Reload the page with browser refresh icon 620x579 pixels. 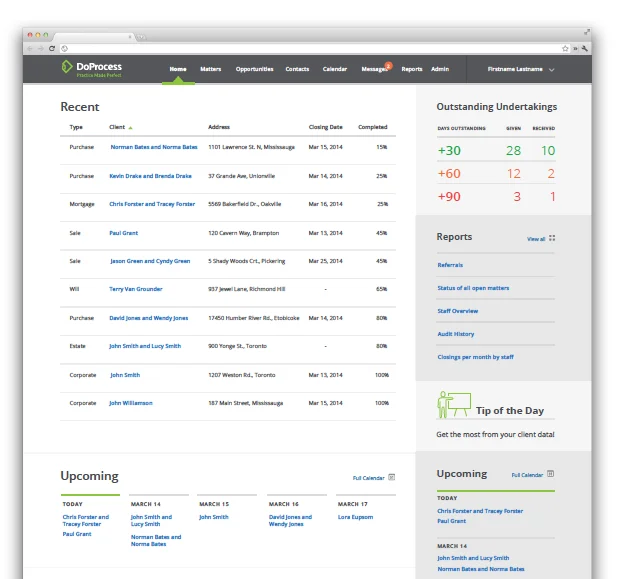(52, 48)
